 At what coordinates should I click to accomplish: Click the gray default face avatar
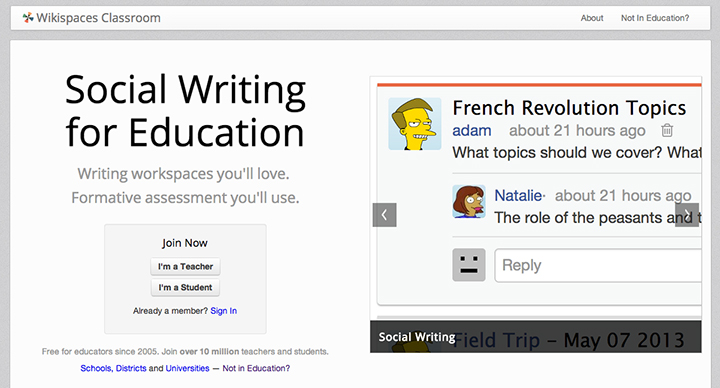pyautogui.click(x=469, y=265)
